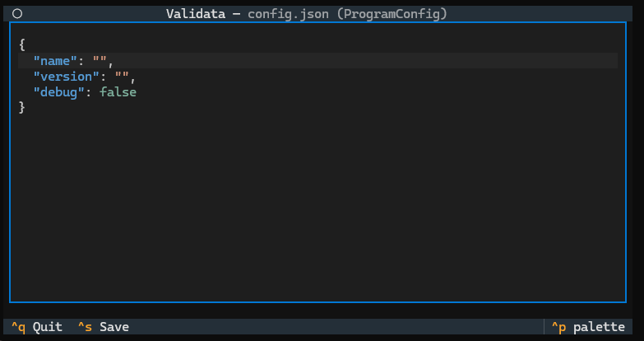
Task: Click the ^q key hint in footer
Action: click(18, 327)
